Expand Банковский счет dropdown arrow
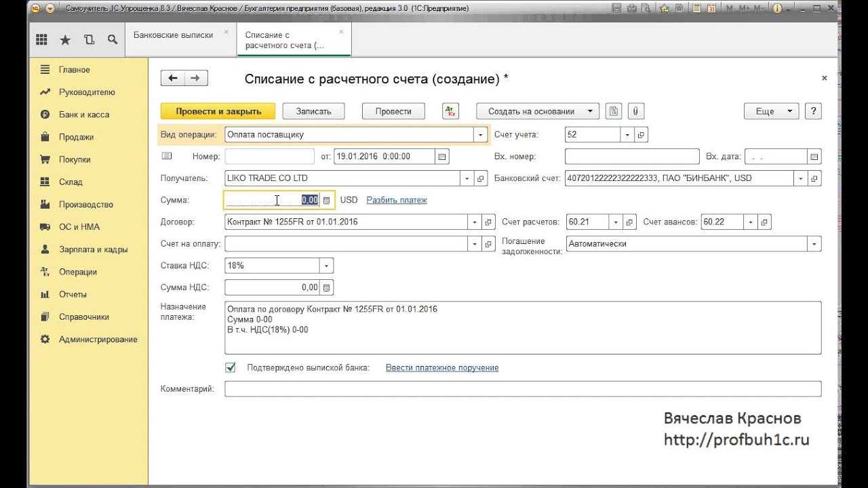The width and height of the screenshot is (868, 488). pos(802,178)
